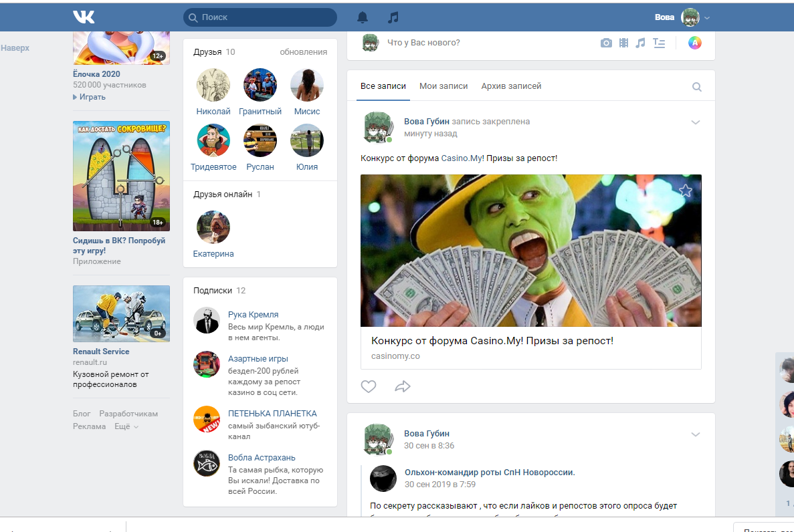Like the pinned Casino.My post
This screenshot has height=532, width=794.
[x=369, y=387]
